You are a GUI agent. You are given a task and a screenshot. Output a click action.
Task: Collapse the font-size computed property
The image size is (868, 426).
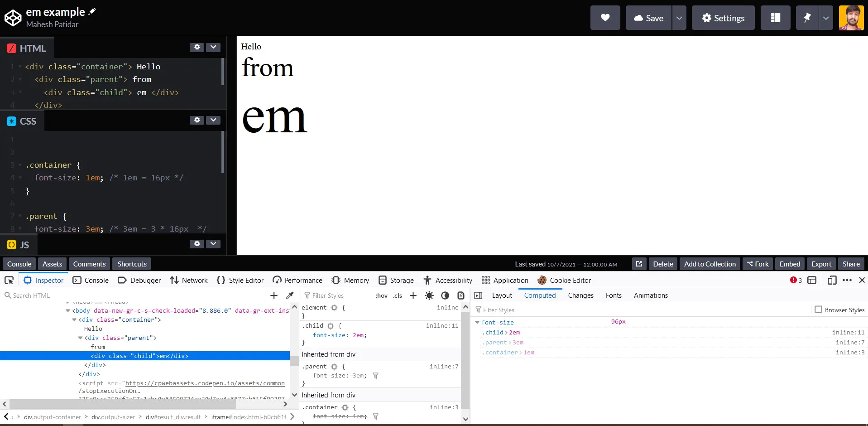pos(477,322)
